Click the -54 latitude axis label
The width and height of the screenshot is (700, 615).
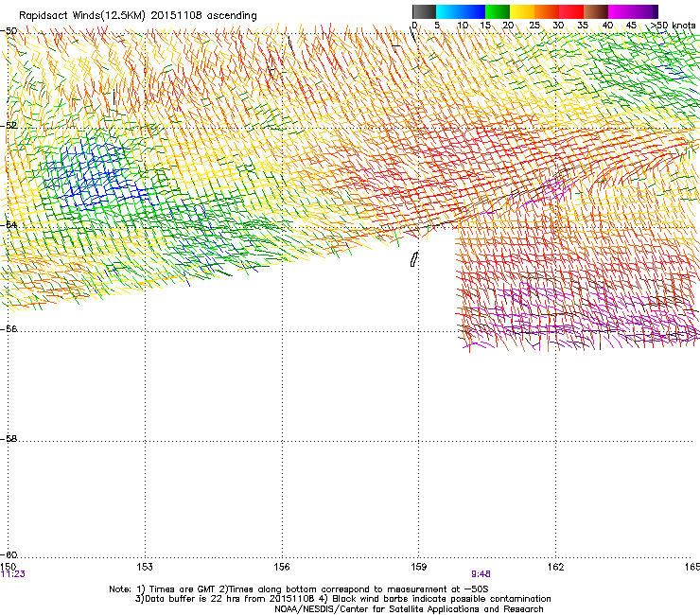[x=9, y=224]
